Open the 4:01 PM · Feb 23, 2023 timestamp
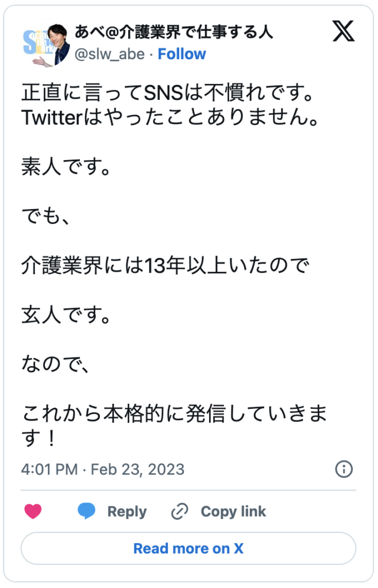 103,469
